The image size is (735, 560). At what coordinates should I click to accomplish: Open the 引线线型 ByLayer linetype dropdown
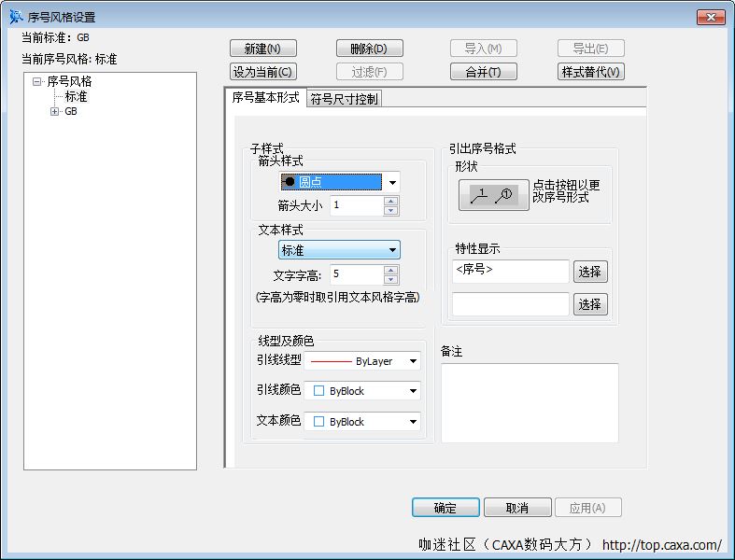[x=413, y=361]
